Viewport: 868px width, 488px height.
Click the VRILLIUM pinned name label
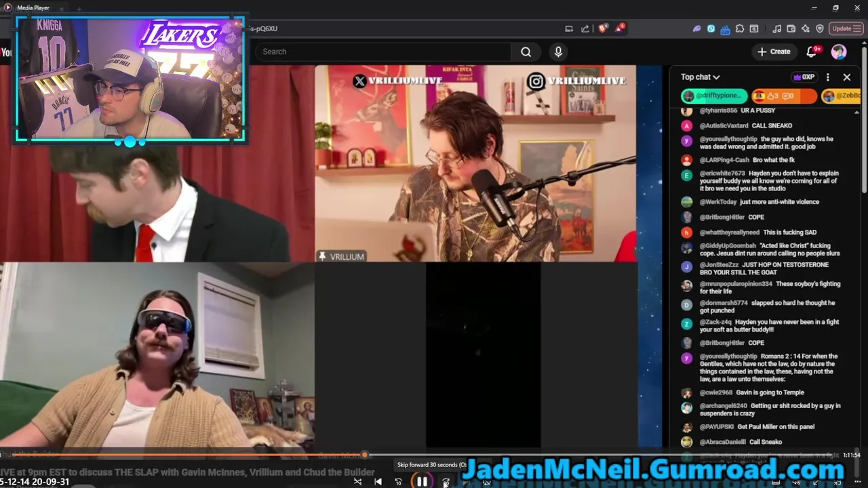342,256
